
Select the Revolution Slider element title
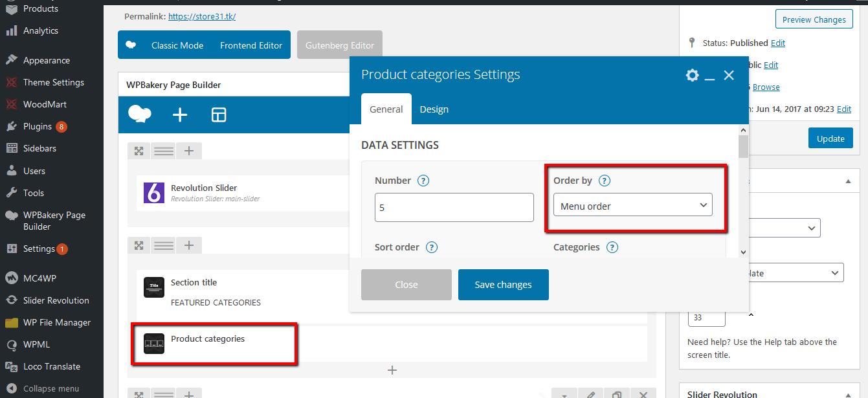coord(204,188)
